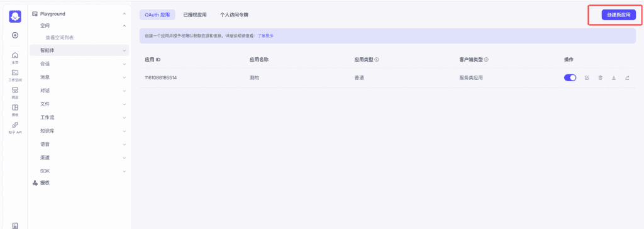Expand the 消息 group chevron

pyautogui.click(x=125, y=77)
